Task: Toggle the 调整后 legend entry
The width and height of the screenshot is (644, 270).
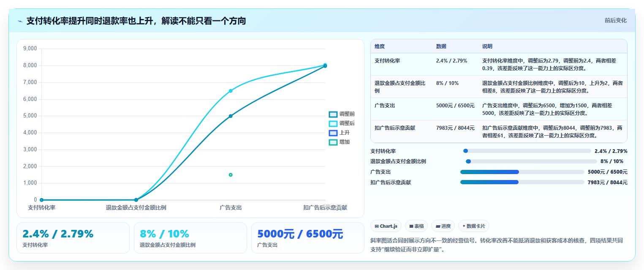Action: point(342,123)
